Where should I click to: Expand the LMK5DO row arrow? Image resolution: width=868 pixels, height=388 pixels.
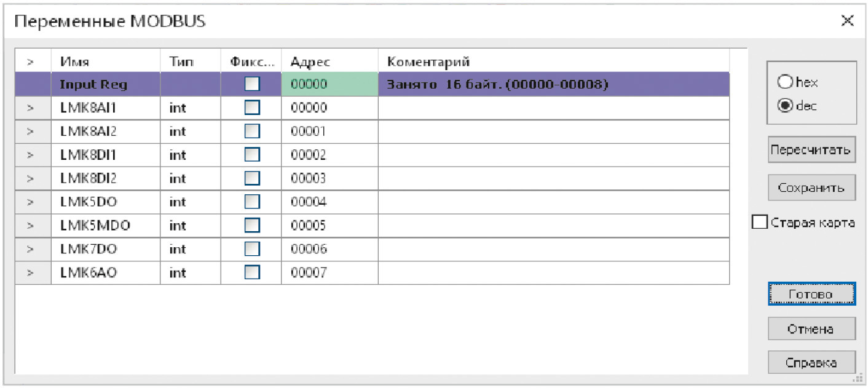[x=31, y=202]
